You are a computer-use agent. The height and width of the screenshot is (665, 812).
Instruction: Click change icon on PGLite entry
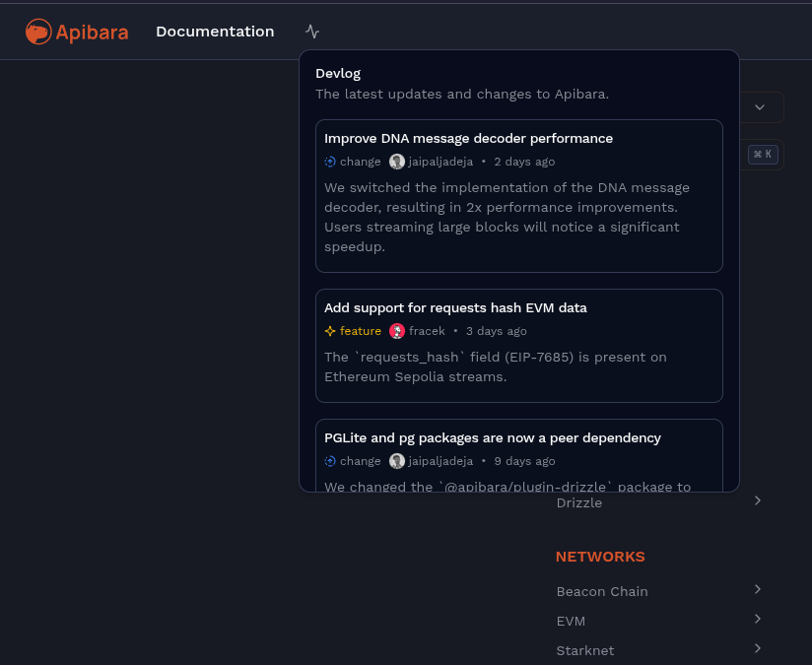pos(330,461)
